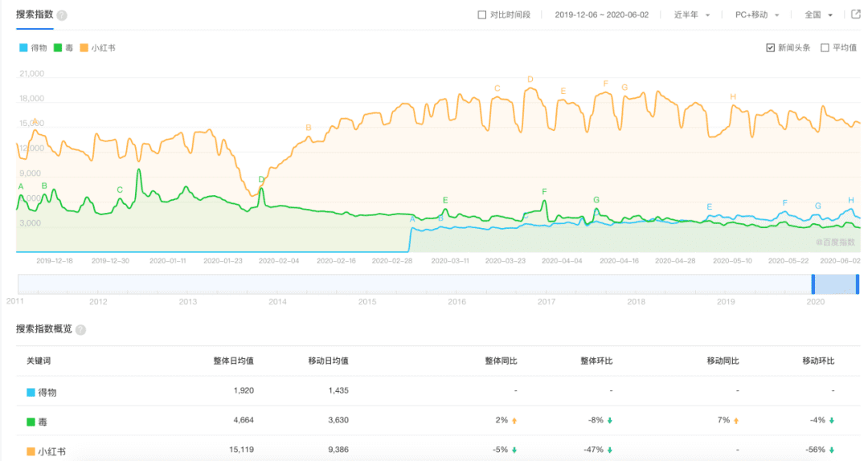Click the x-axis date label 2020-02-28
The width and height of the screenshot is (868, 461).
(392, 261)
